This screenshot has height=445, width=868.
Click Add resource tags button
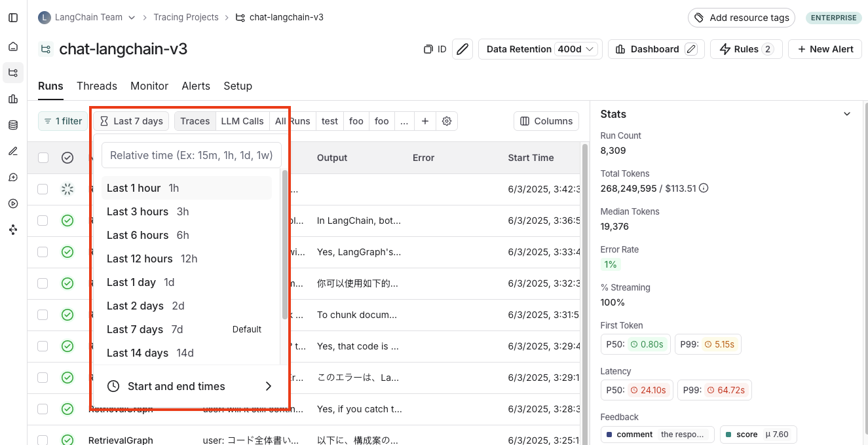[x=742, y=18]
